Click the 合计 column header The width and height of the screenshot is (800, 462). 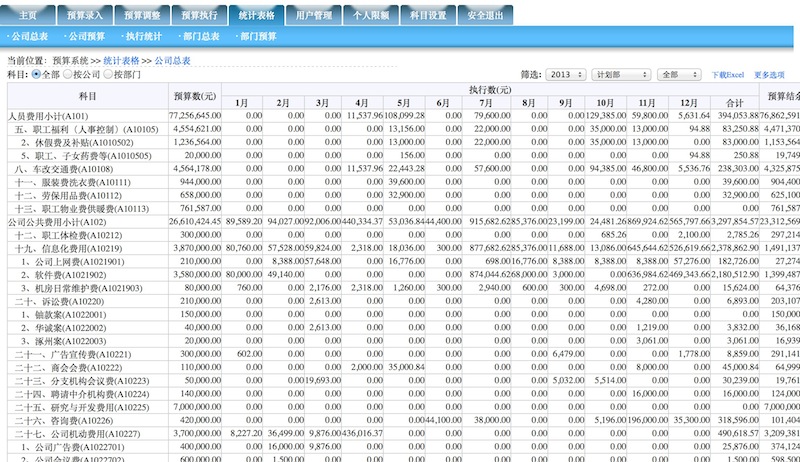735,103
